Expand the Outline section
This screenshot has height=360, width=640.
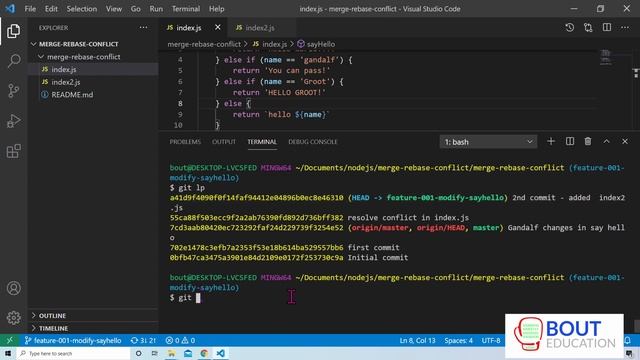(x=93, y=316)
